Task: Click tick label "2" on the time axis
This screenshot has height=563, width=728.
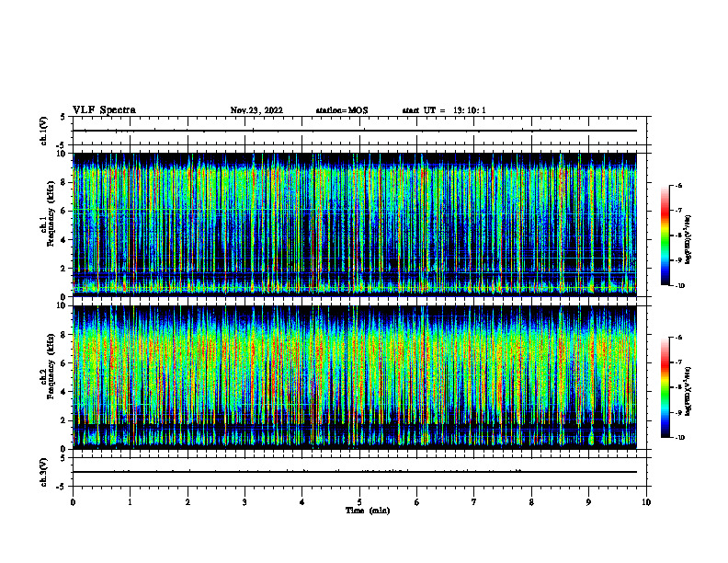Action: click(x=188, y=502)
